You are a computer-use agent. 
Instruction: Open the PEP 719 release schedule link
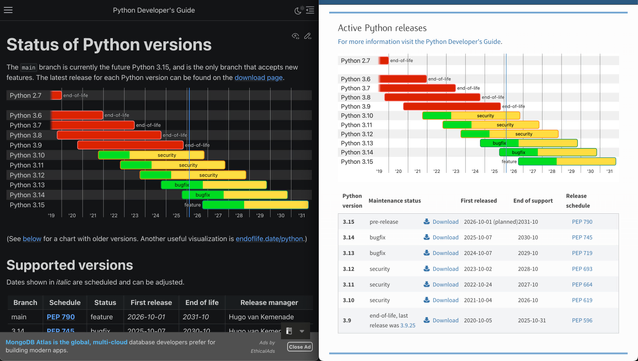(x=582, y=253)
